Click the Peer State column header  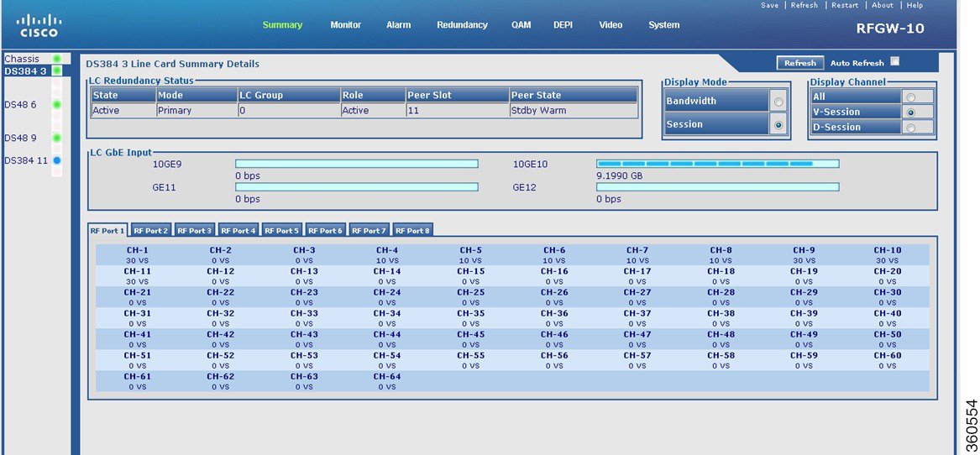573,95
